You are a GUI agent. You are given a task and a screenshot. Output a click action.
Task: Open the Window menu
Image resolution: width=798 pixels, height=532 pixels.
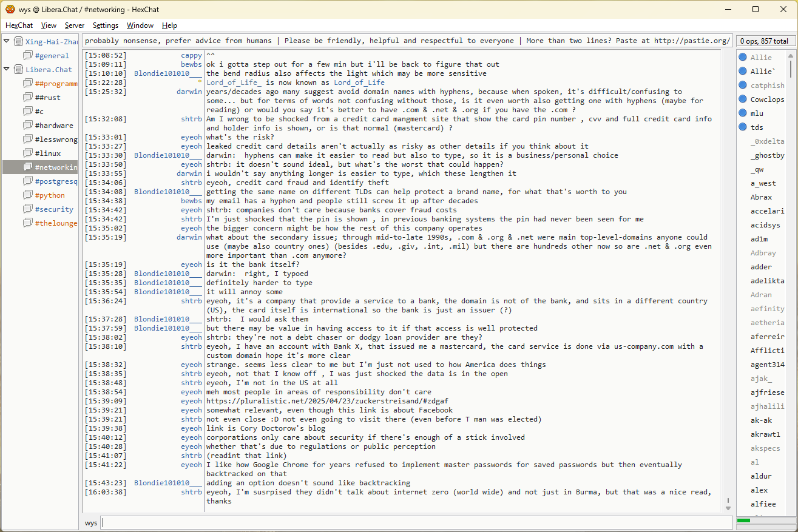(x=140, y=25)
